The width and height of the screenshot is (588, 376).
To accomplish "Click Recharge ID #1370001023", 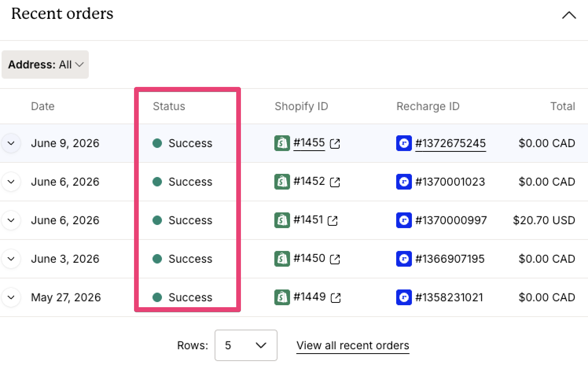I will tap(450, 182).
